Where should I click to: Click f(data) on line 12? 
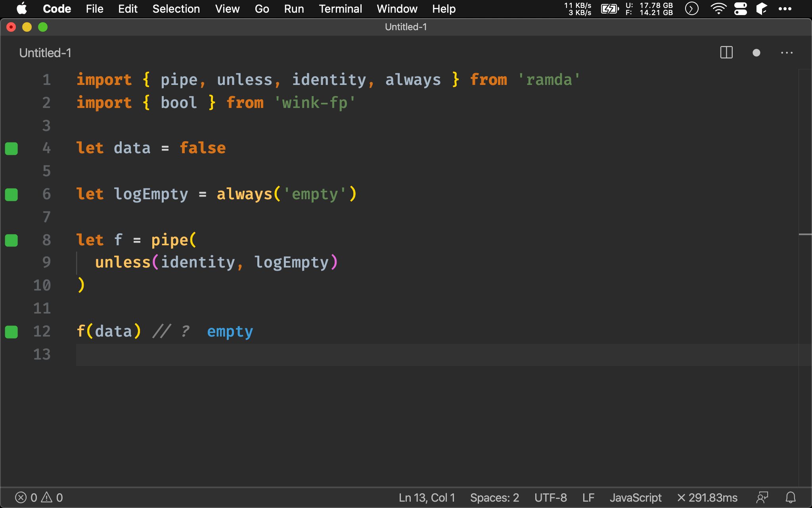tap(109, 331)
